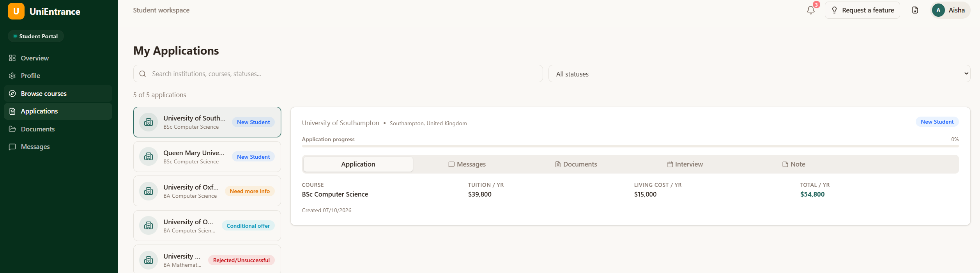Screen dimensions: 980x273
Task: Click the Interview tab calendar icon
Action: (x=670, y=165)
